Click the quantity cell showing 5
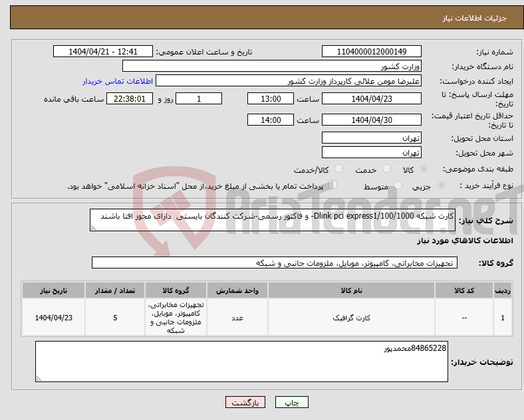The image size is (524, 420). pyautogui.click(x=115, y=317)
